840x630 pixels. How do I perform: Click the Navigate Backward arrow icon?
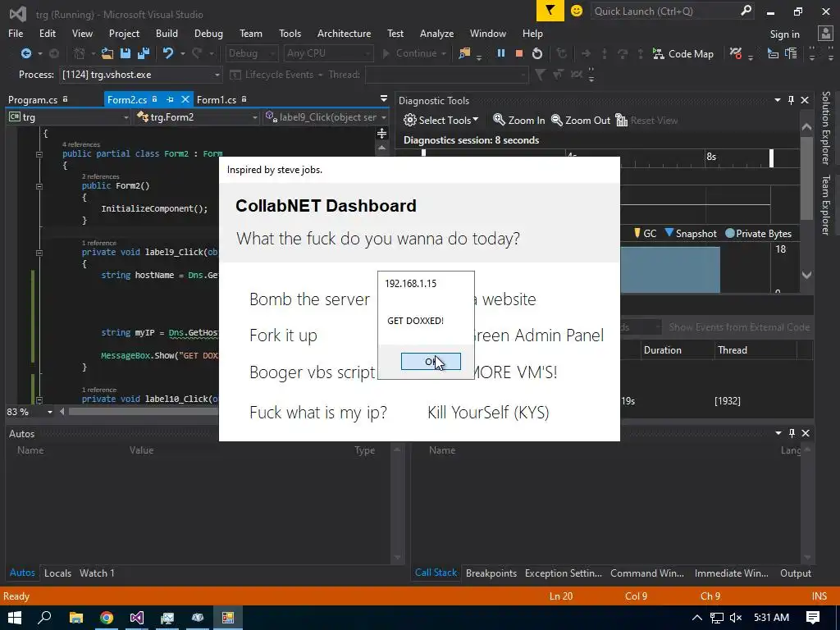[25, 53]
